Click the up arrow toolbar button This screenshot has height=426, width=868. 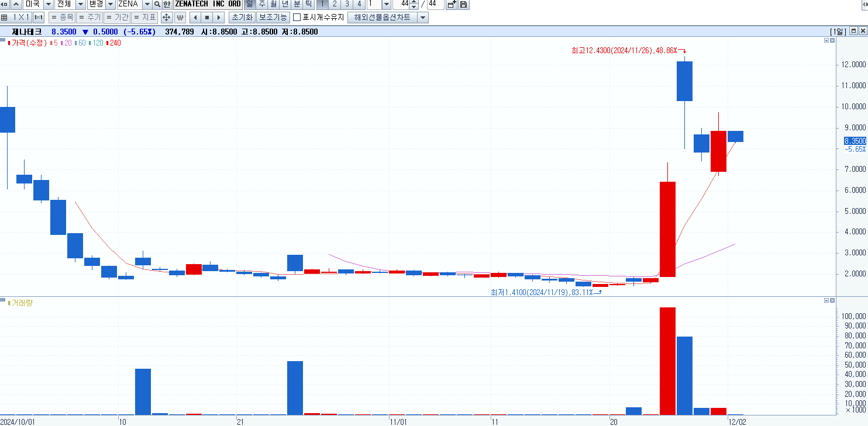(x=16, y=4)
